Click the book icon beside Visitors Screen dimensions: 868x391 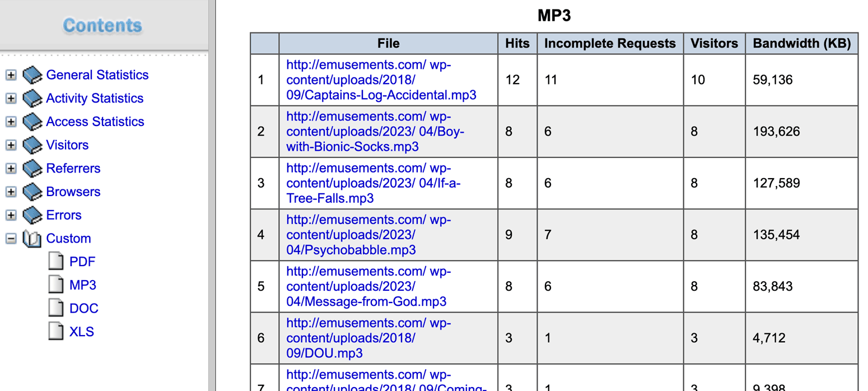32,145
